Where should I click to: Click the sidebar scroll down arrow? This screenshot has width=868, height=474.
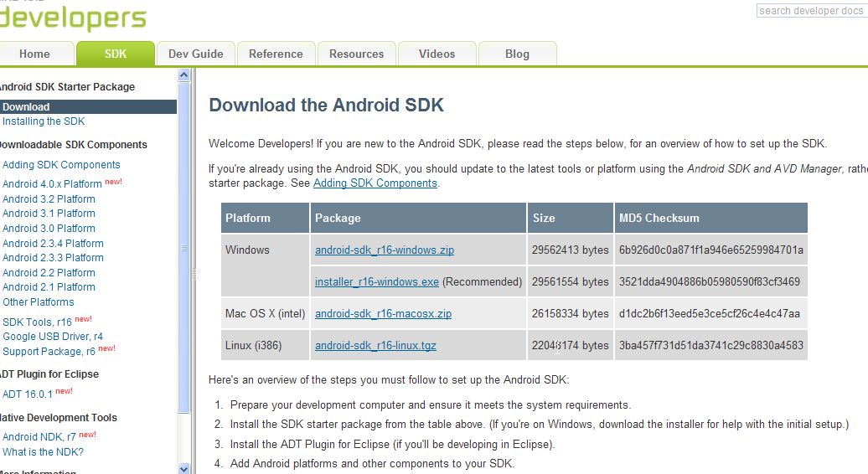(184, 468)
